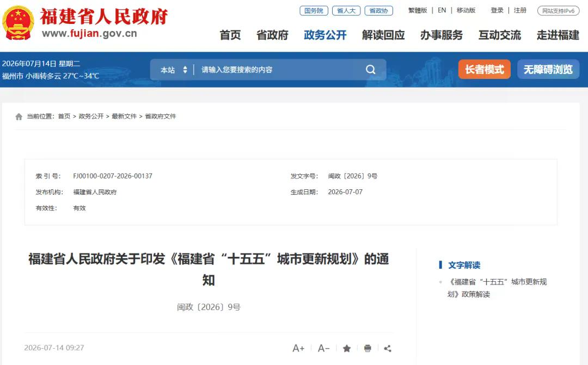Click the www.fujian.gov.cn site address
The height and width of the screenshot is (365, 588).
(89, 33)
